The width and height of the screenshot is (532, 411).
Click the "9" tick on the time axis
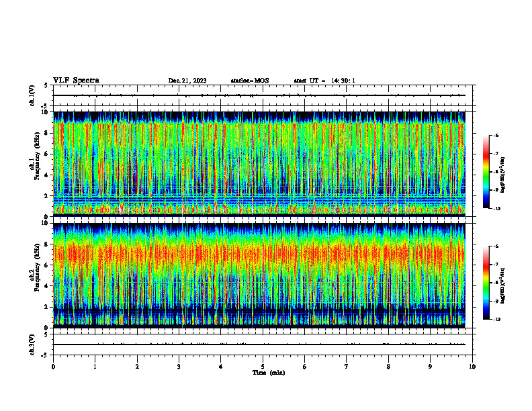[x=430, y=367]
